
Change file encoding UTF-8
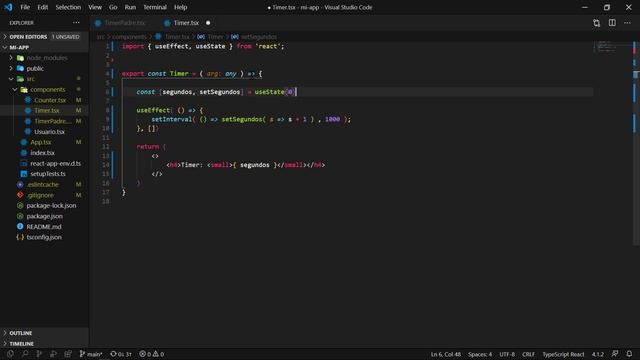click(507, 354)
